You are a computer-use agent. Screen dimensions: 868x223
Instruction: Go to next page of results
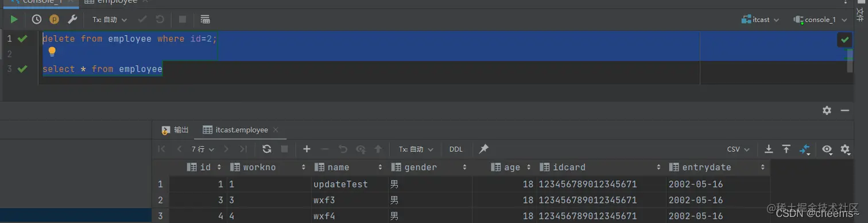tap(226, 149)
